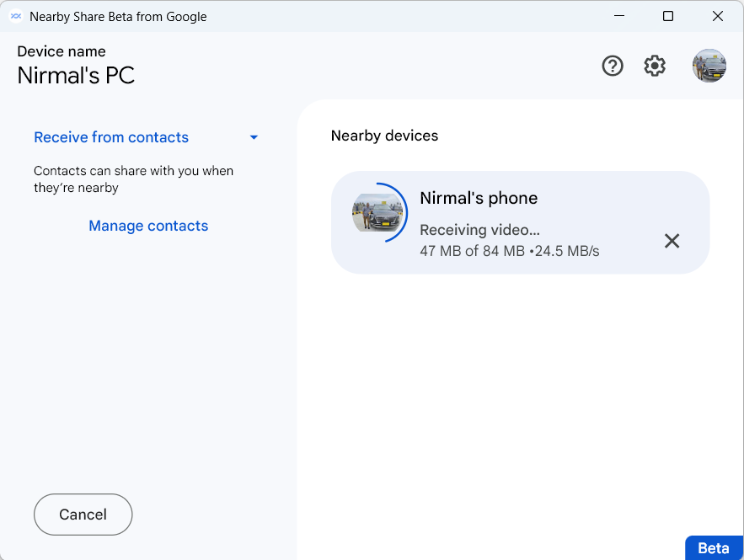This screenshot has width=744, height=560.
Task: Close the Nearby Share window
Action: coord(717,16)
